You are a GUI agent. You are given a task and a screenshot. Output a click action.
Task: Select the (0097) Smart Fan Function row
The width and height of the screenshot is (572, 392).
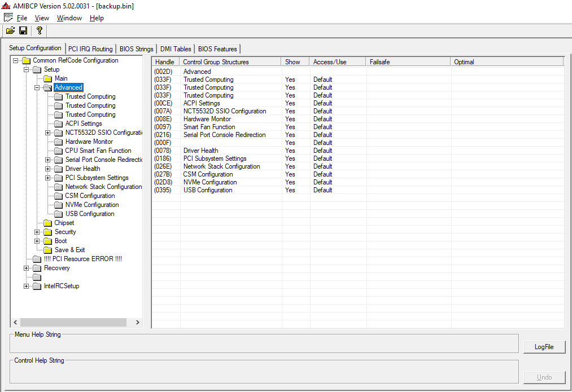pos(358,127)
